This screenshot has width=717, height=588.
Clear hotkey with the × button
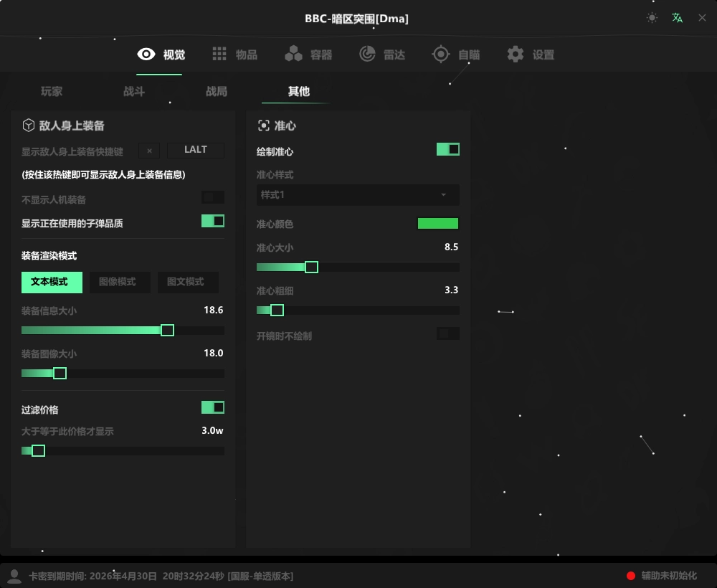pyautogui.click(x=149, y=151)
